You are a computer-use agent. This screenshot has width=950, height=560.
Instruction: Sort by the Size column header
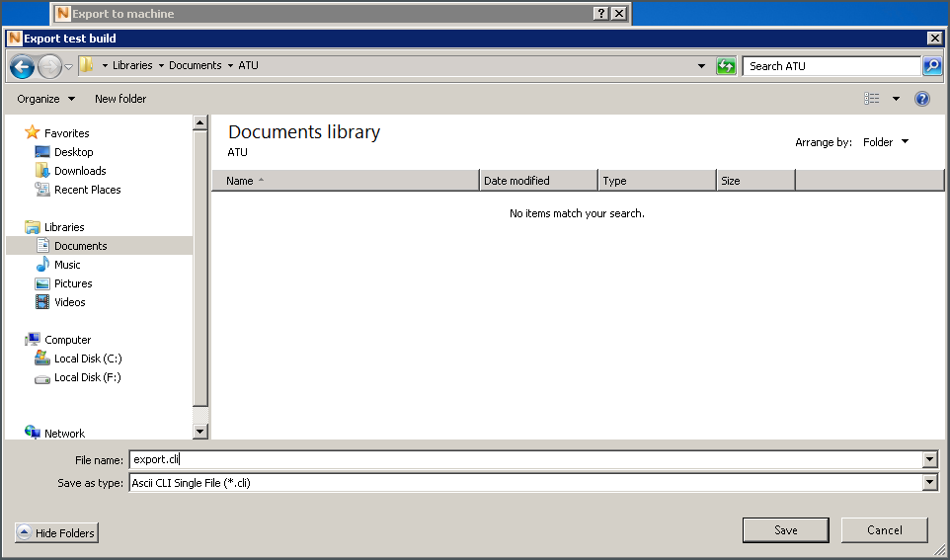[x=756, y=181]
